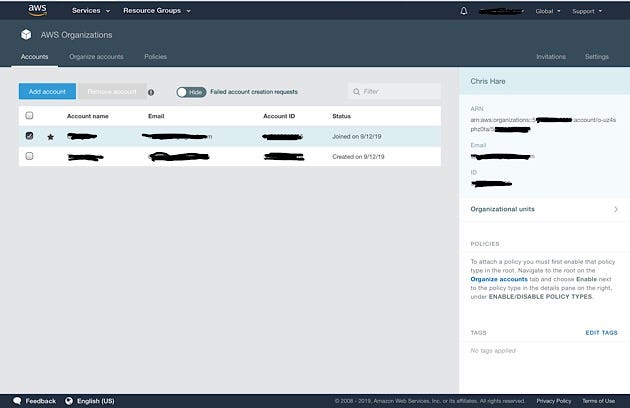
Task: Click into the Filter input field
Action: pos(395,92)
